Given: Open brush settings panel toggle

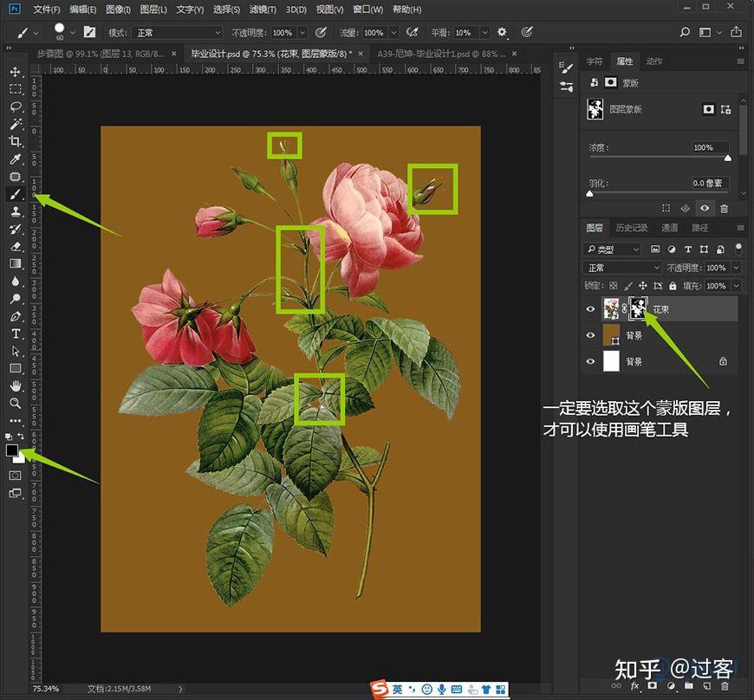Looking at the screenshot, I should (89, 32).
